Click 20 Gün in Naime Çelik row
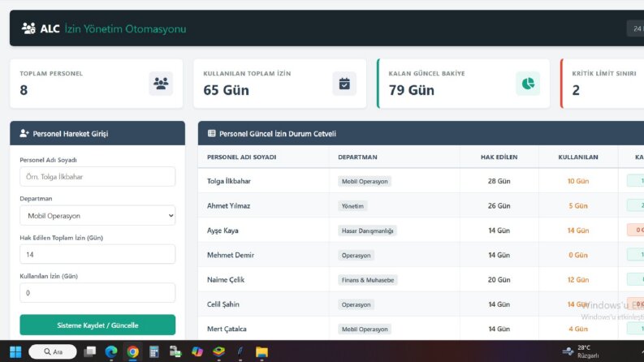644x362 pixels. (x=499, y=279)
